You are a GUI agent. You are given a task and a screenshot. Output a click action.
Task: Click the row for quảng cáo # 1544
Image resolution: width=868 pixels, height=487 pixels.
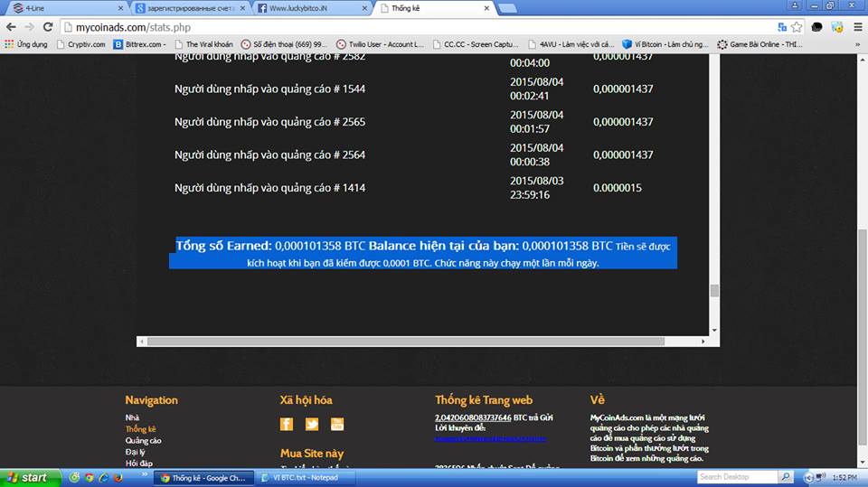point(414,89)
